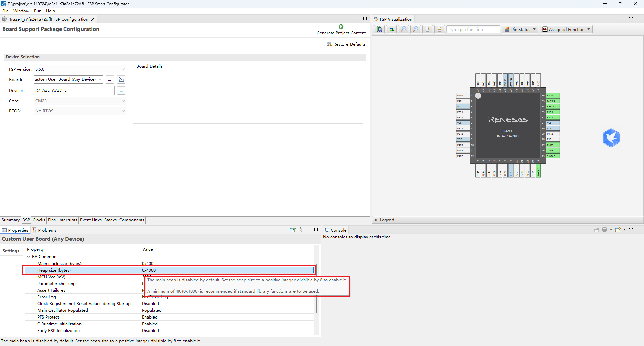Open Display Selected Console dropdown arrow
This screenshot has height=346, width=644.
[611, 230]
